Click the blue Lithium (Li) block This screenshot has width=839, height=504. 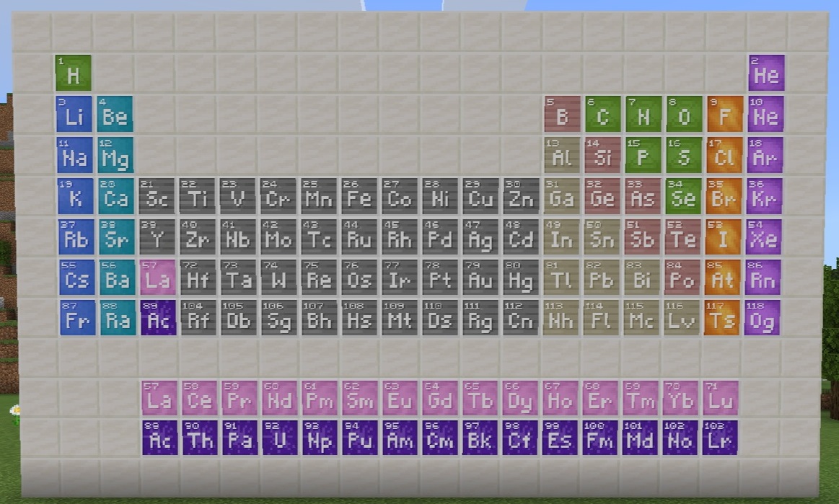[74, 114]
